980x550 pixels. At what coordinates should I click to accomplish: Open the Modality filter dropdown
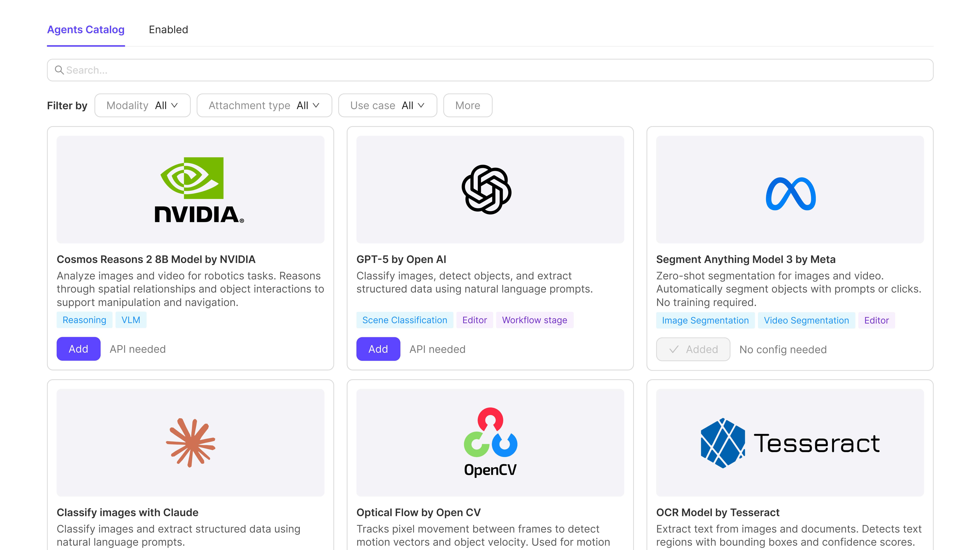click(142, 105)
